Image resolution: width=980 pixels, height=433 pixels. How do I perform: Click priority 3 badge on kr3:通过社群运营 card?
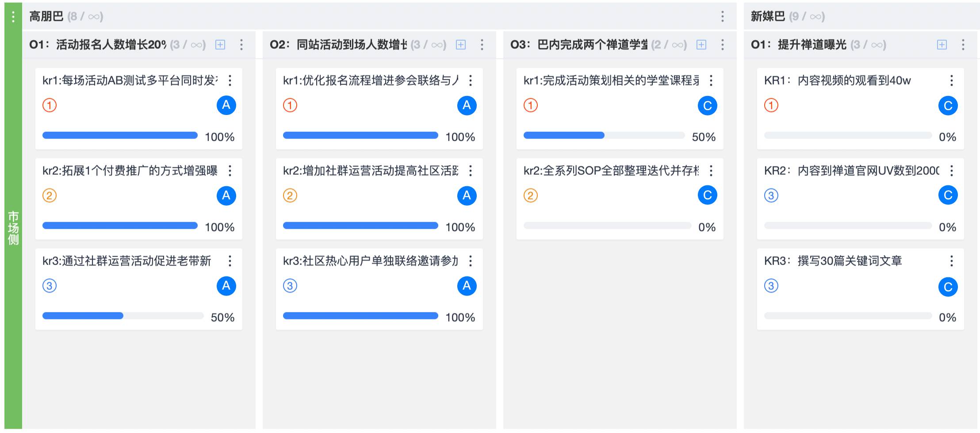(50, 286)
